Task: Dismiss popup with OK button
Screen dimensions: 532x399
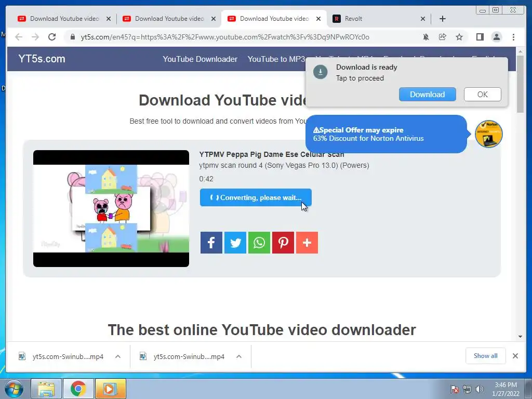Action: (482, 95)
